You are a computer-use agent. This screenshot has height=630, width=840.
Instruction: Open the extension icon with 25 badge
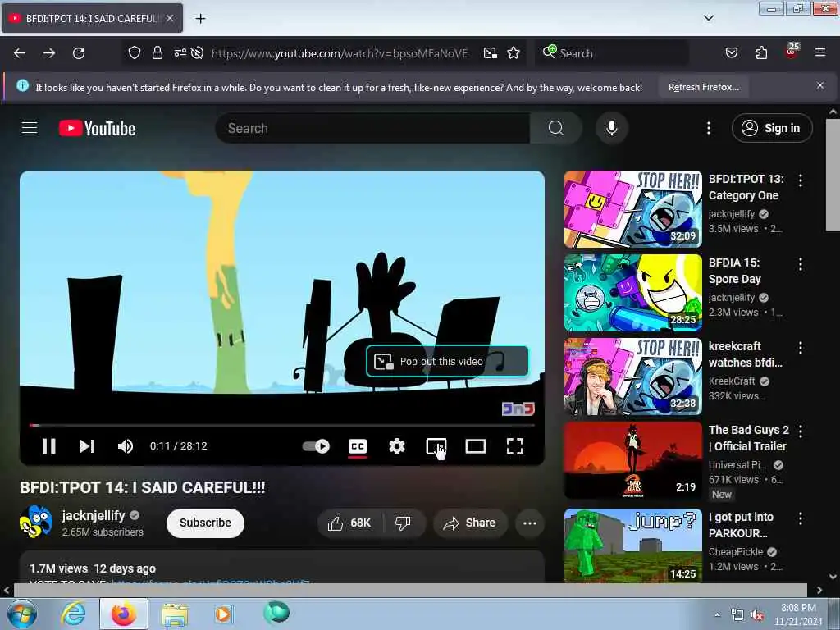coord(792,51)
